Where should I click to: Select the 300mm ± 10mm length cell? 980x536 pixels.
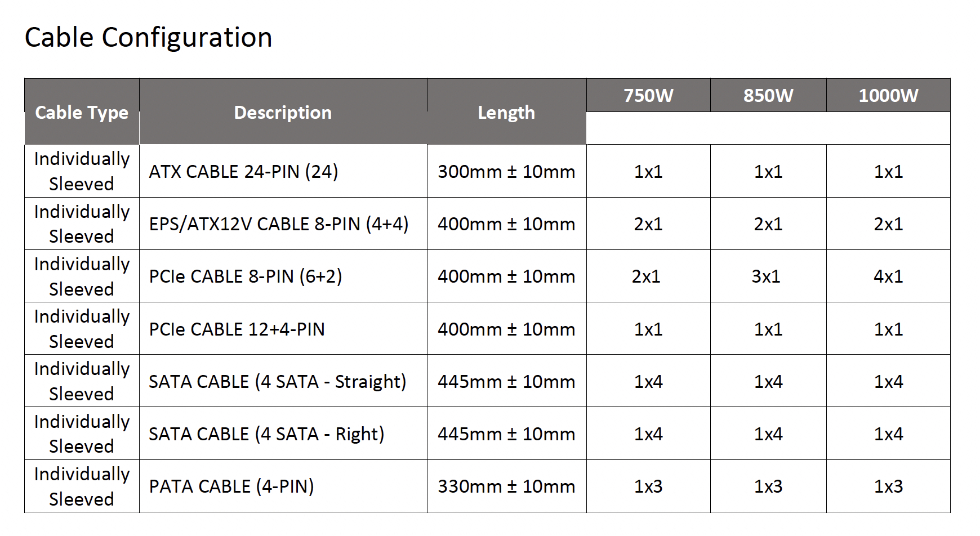point(506,172)
